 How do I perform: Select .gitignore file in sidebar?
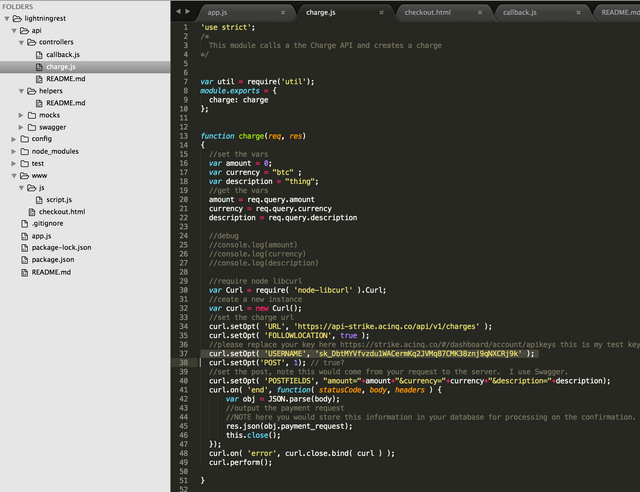tap(47, 223)
